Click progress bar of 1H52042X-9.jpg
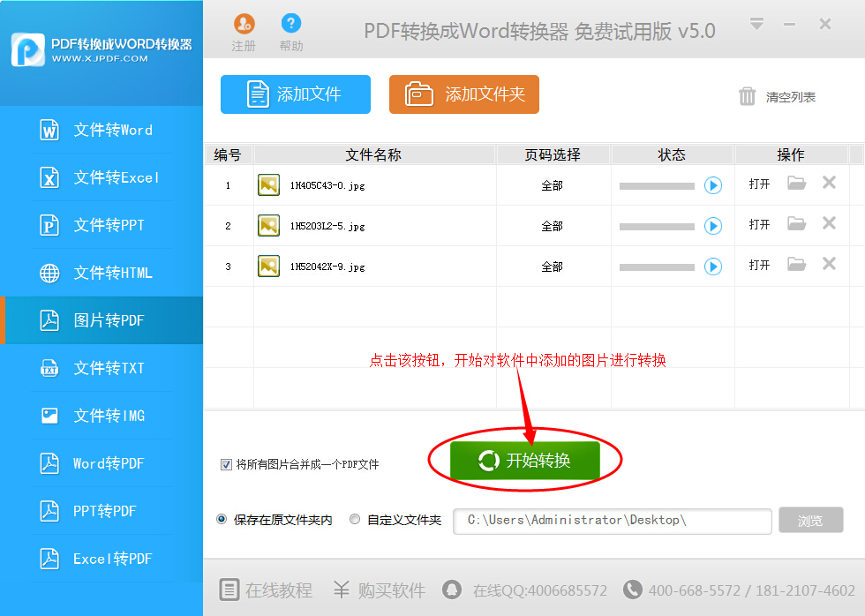865x616 pixels. click(x=657, y=267)
